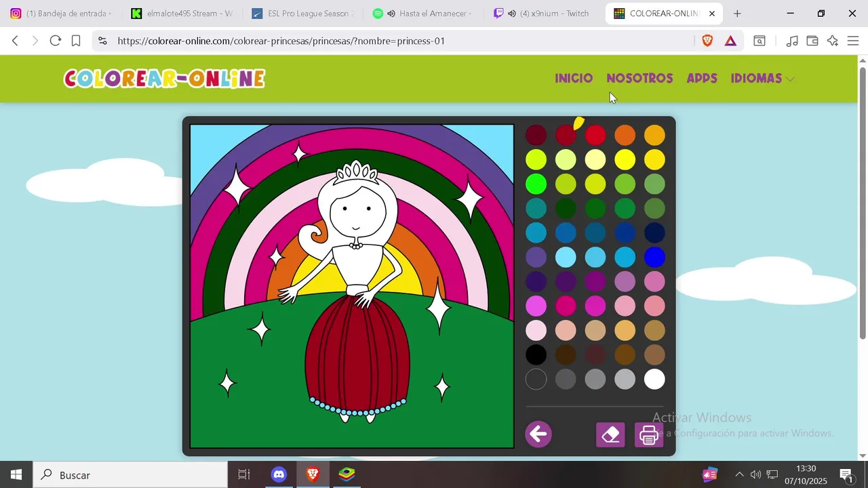Open the Brave wallet icon
Image resolution: width=868 pixels, height=488 pixels.
point(812,41)
